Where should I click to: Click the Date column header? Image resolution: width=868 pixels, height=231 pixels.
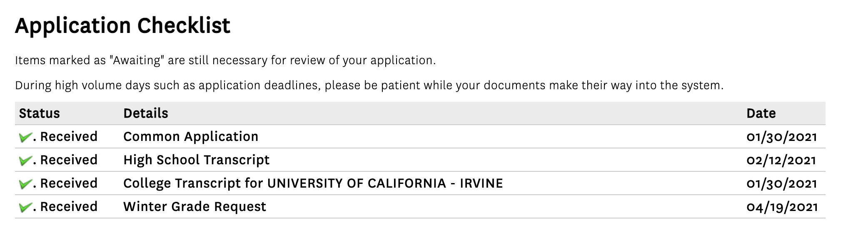pyautogui.click(x=761, y=113)
